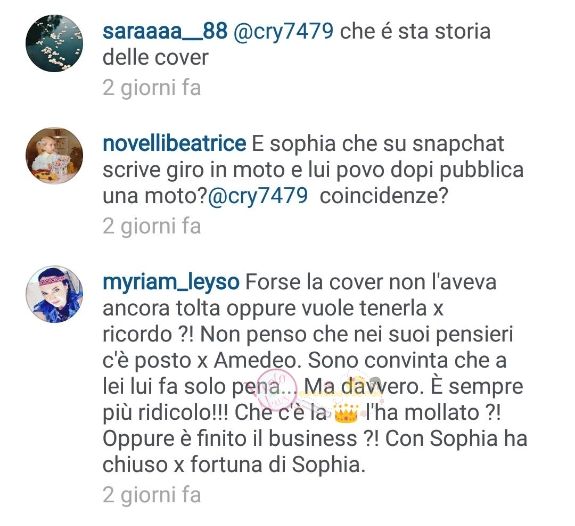Open saraaaa__88's profile picture
Viewport: 575px width, 526px height.
click(54, 43)
